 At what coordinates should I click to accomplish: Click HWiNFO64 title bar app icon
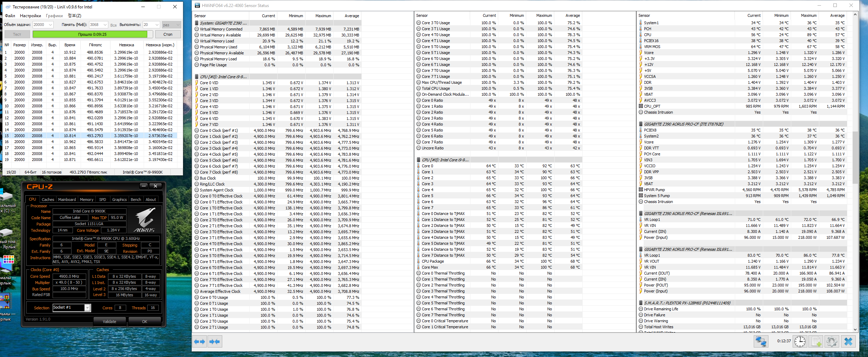(197, 6)
